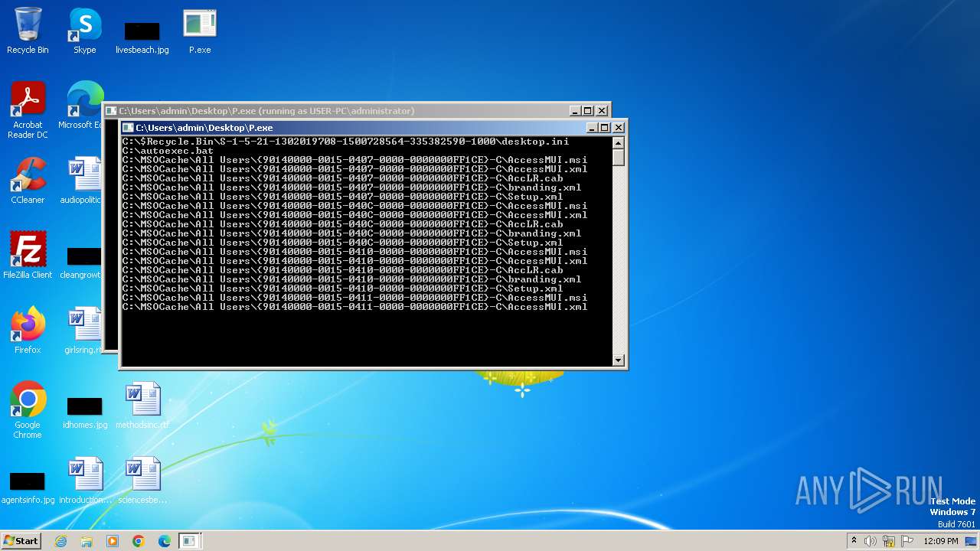Switch to the P.exe taskbar button
The width and height of the screenshot is (980, 551).
189,541
